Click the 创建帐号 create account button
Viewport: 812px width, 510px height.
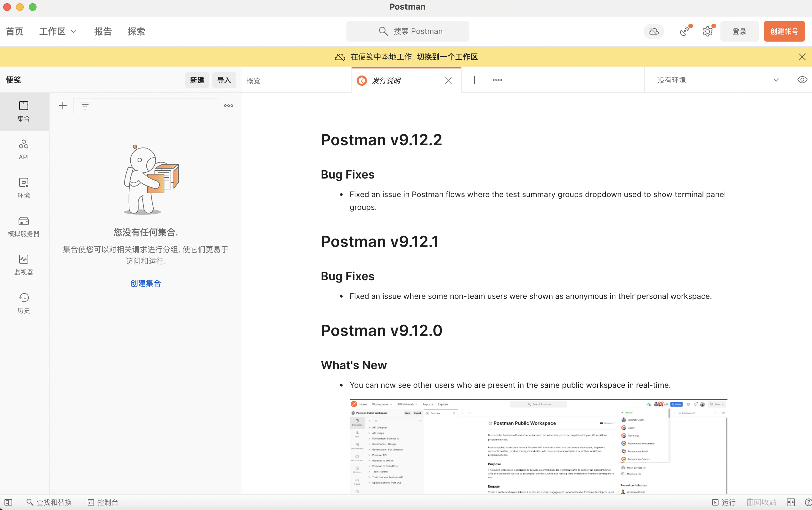click(784, 31)
